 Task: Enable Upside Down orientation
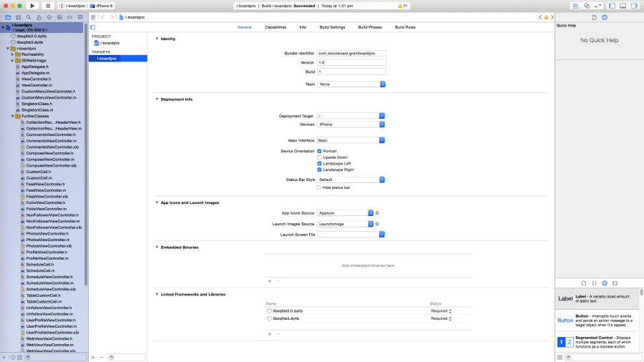319,157
